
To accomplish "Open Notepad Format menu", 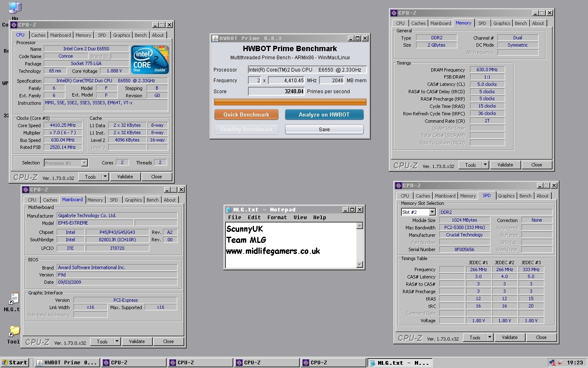I will tap(277, 218).
